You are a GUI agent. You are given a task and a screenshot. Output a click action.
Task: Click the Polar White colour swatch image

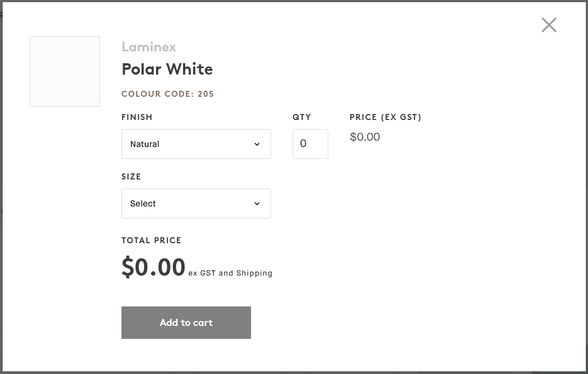(x=64, y=71)
